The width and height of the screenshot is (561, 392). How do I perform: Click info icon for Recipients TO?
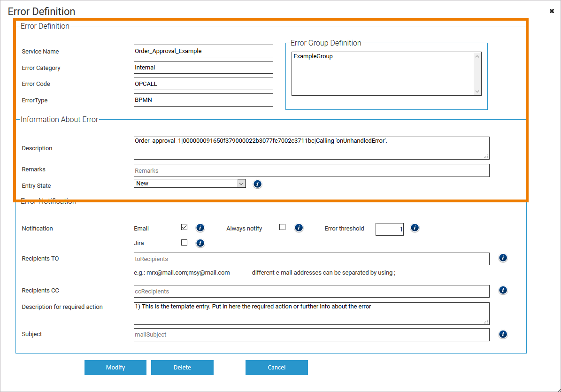[x=503, y=258]
